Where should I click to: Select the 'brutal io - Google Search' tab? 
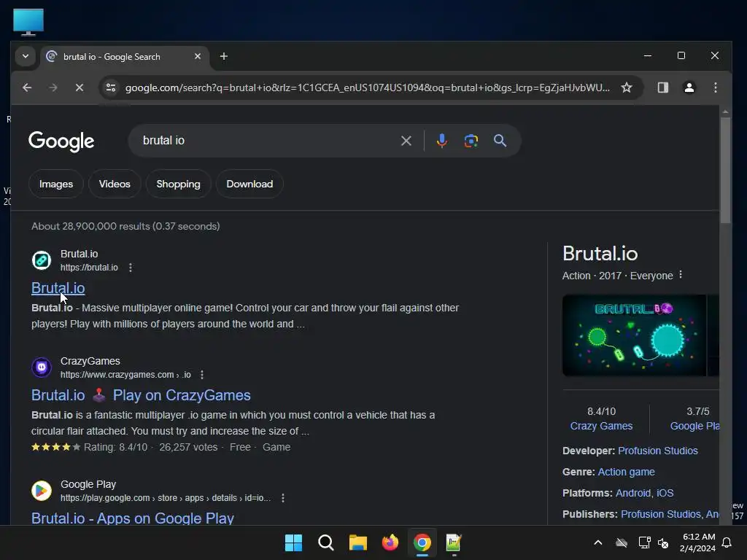pyautogui.click(x=125, y=57)
